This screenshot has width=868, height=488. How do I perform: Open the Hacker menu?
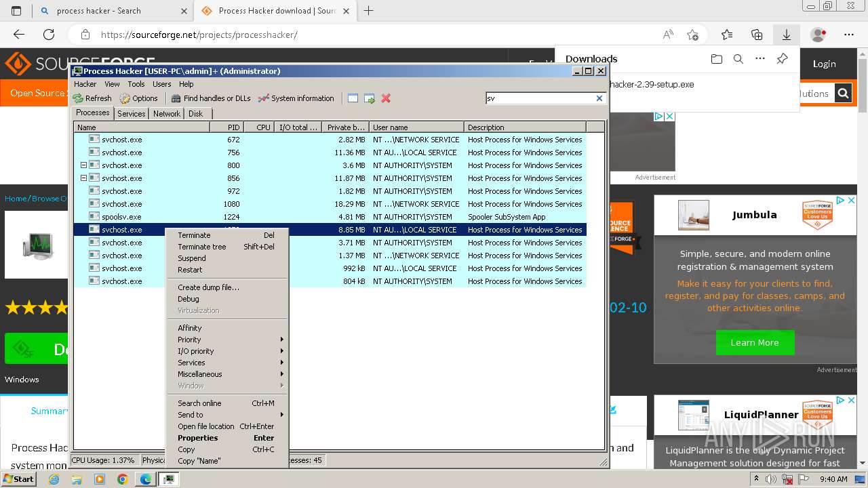tap(85, 84)
